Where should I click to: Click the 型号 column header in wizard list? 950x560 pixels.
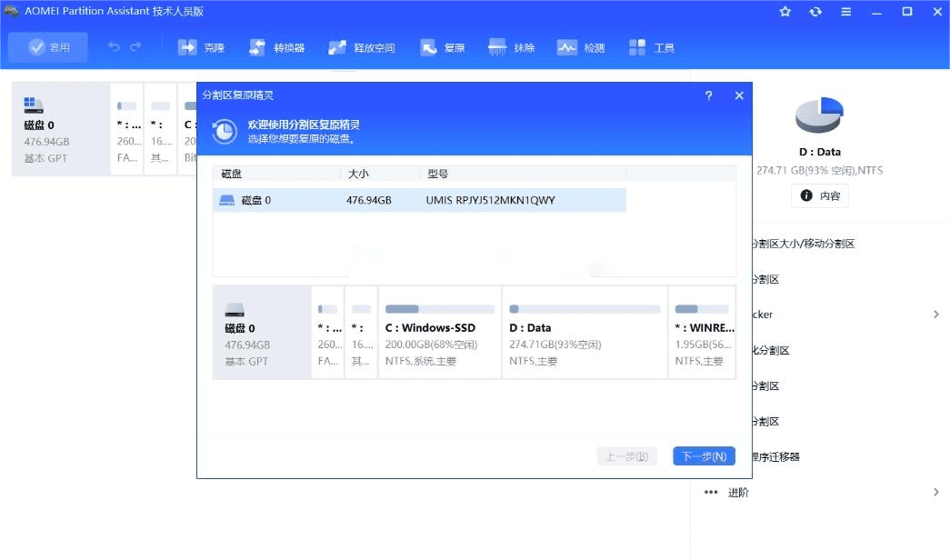pyautogui.click(x=523, y=174)
